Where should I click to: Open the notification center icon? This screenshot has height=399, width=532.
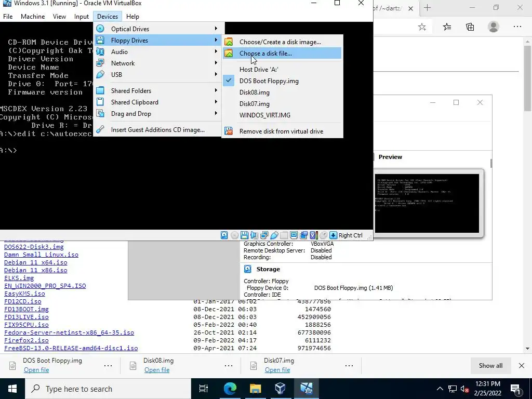coord(515,389)
